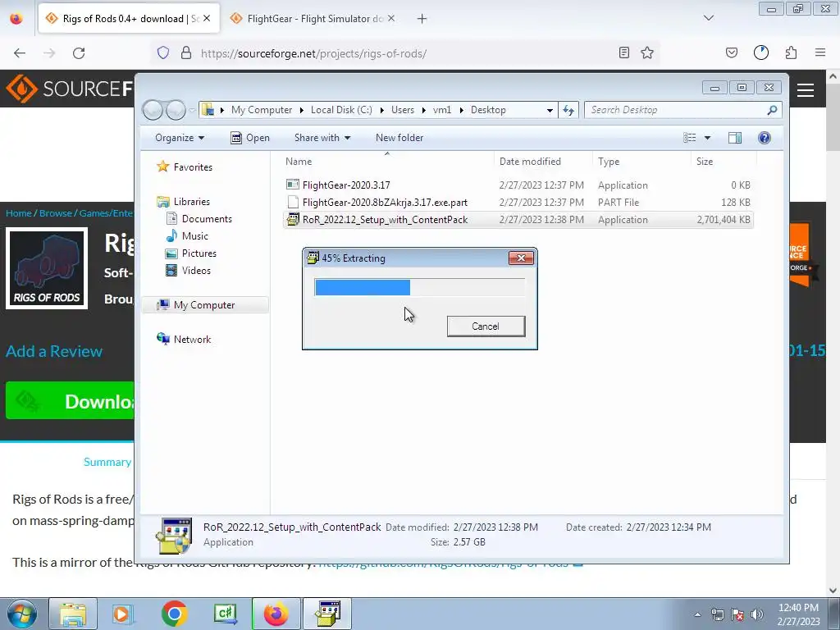This screenshot has width=840, height=630.
Task: Open the more view options arrow
Action: [707, 138]
